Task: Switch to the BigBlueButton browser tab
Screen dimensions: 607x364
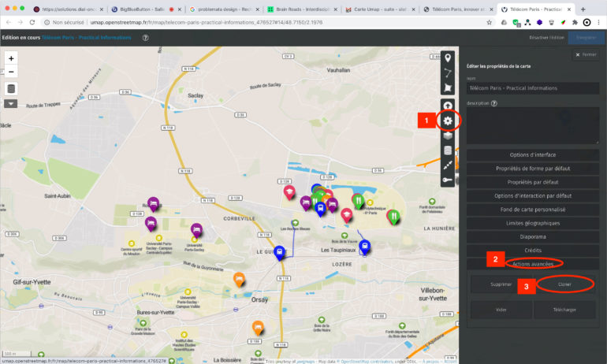Action: pyautogui.click(x=142, y=9)
